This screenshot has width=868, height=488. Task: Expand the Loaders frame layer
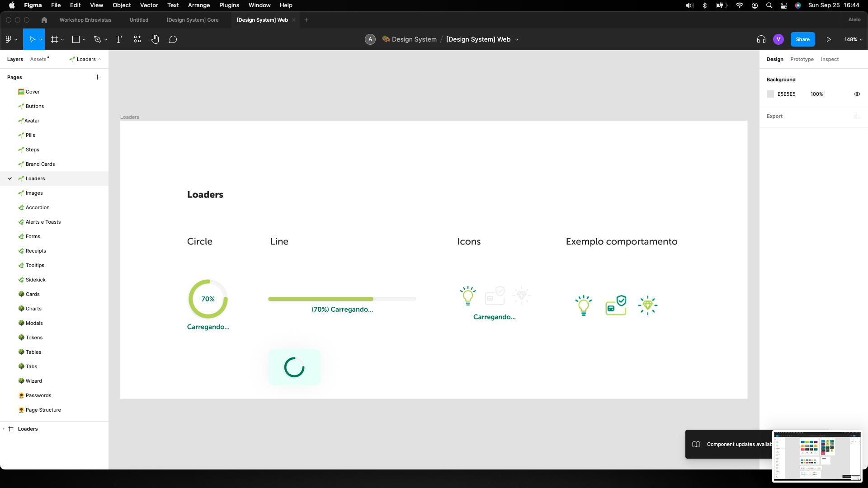[4, 429]
